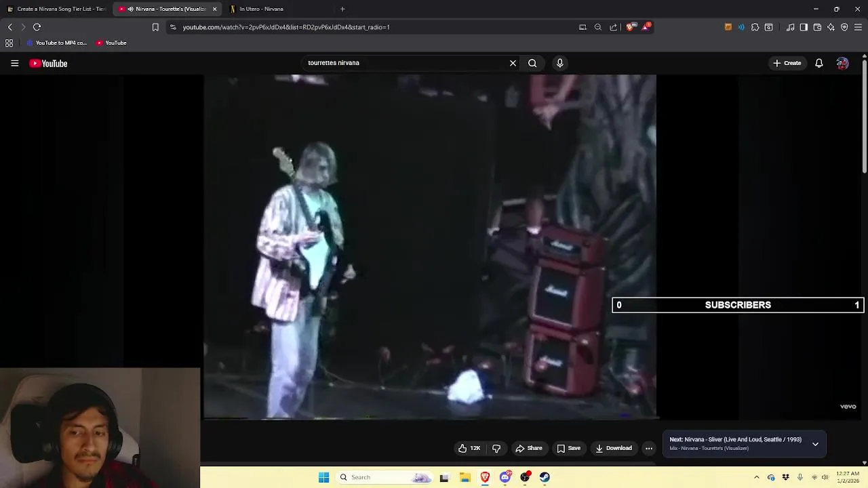Click the magnifier search button
This screenshot has height=488, width=868.
pos(532,63)
